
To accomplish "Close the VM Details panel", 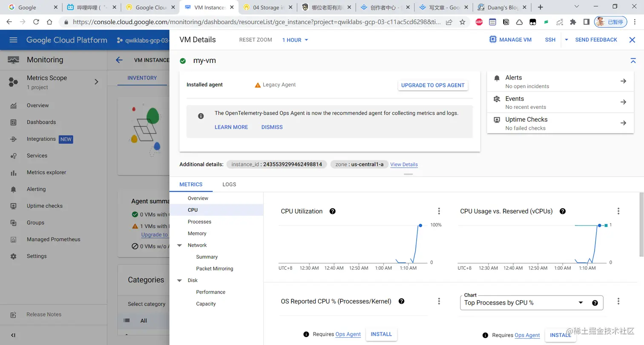I will tap(632, 40).
